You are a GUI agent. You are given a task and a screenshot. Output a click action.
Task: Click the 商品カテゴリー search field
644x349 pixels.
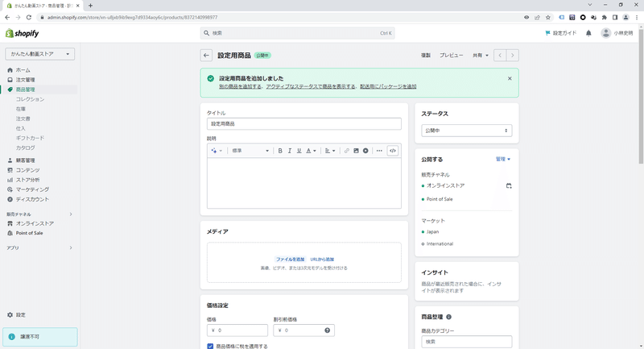[467, 342]
